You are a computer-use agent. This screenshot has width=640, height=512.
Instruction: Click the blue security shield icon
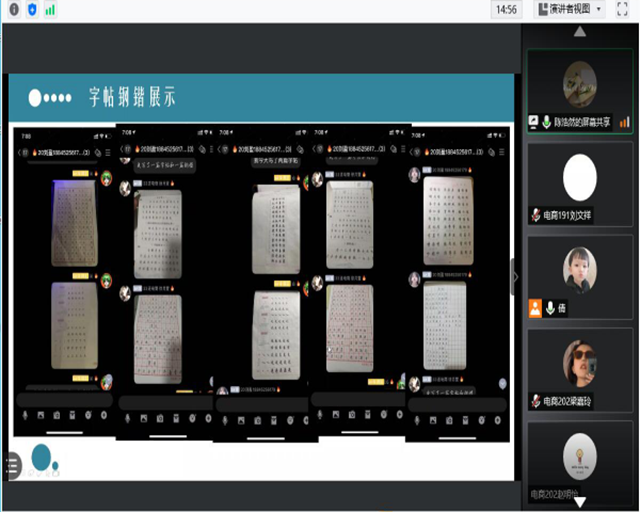click(x=32, y=9)
